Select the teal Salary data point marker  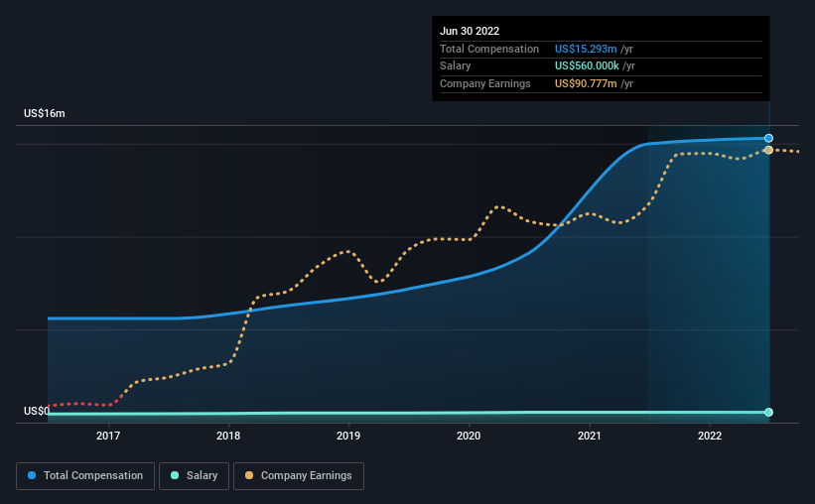coord(768,412)
